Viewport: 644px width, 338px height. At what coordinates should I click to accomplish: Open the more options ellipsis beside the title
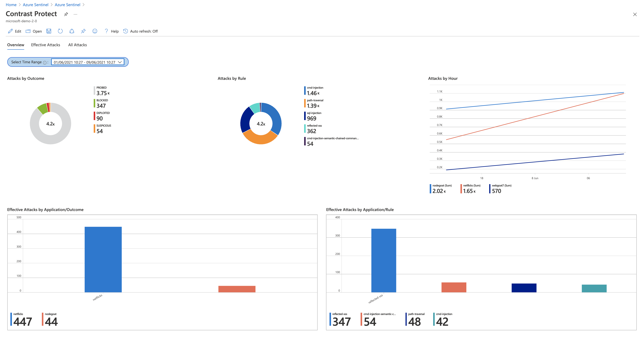(x=75, y=15)
